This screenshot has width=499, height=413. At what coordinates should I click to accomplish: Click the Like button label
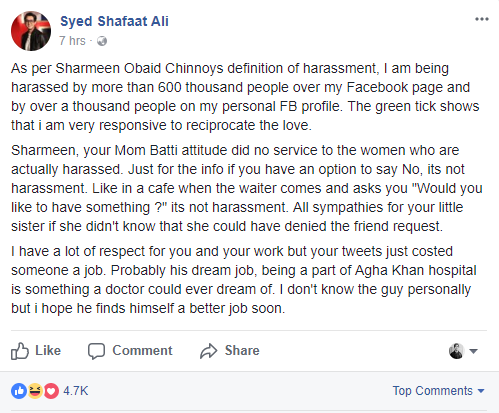tap(48, 351)
